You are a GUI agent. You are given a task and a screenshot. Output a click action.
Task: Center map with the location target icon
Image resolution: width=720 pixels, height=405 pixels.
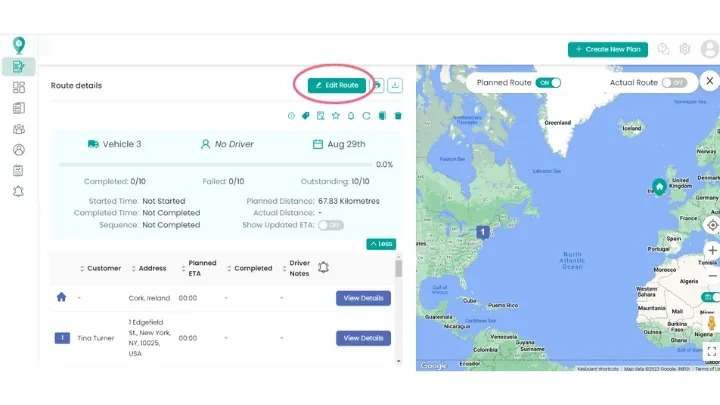(x=712, y=225)
